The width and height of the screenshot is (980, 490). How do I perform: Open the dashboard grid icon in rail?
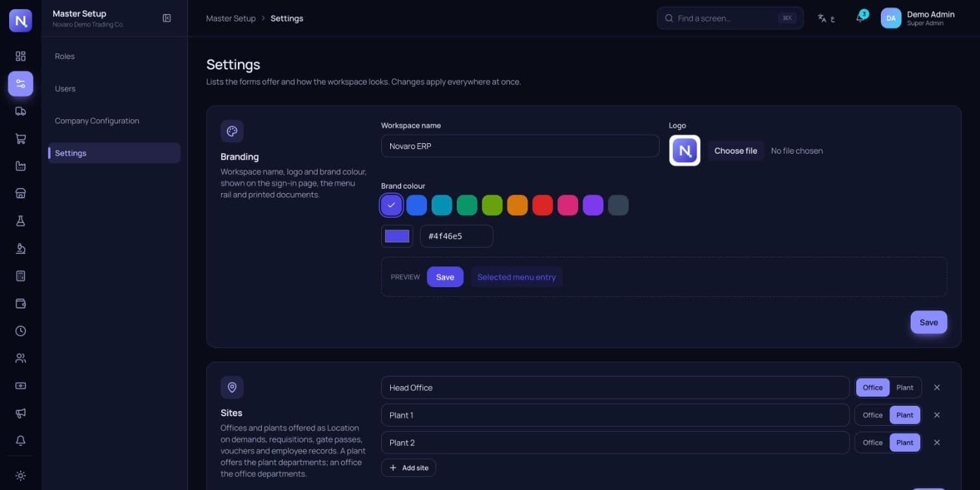[x=21, y=56]
